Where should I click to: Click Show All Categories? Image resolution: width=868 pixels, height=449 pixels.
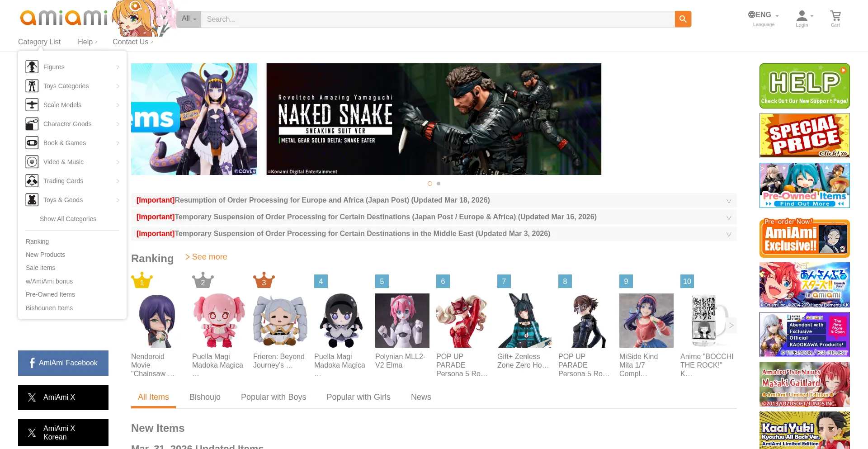pos(68,219)
